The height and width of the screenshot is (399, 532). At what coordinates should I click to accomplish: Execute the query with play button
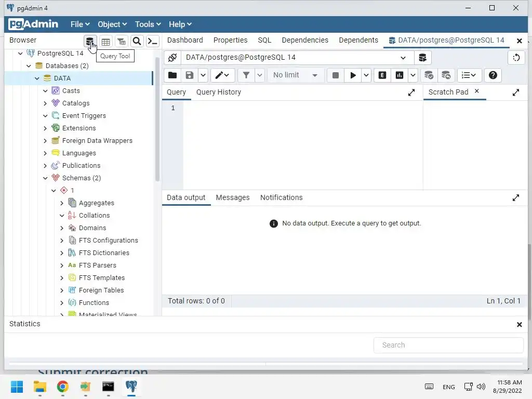point(353,75)
